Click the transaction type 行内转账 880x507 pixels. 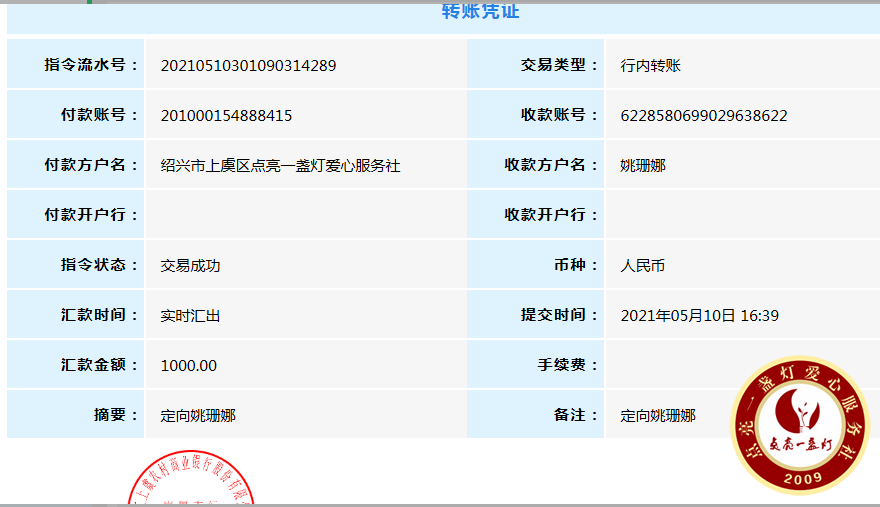click(650, 66)
